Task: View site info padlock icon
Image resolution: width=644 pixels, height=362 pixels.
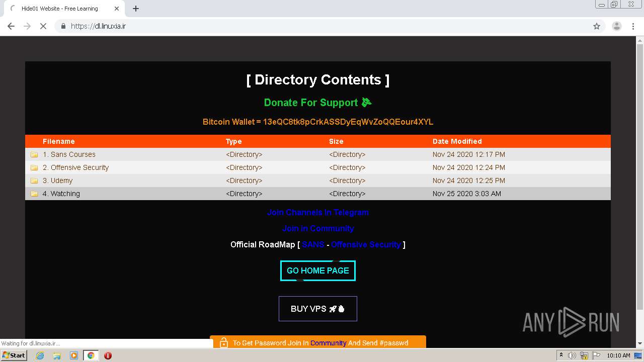Action: [x=63, y=26]
